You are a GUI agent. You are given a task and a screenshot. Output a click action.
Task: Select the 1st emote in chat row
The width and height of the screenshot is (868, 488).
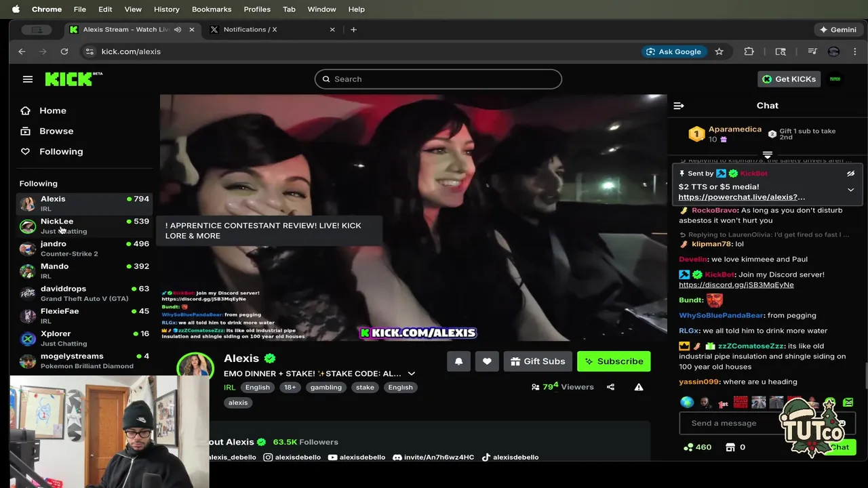724,403
